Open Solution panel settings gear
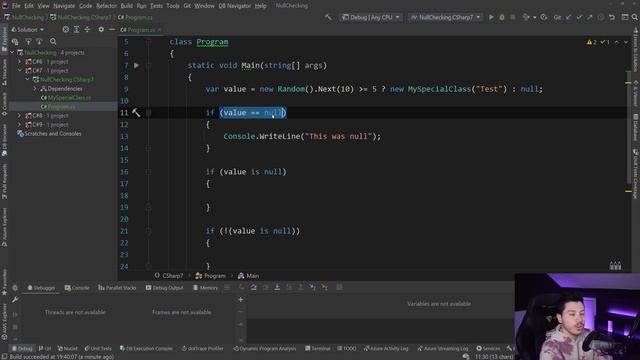The width and height of the screenshot is (640, 360). (101, 29)
